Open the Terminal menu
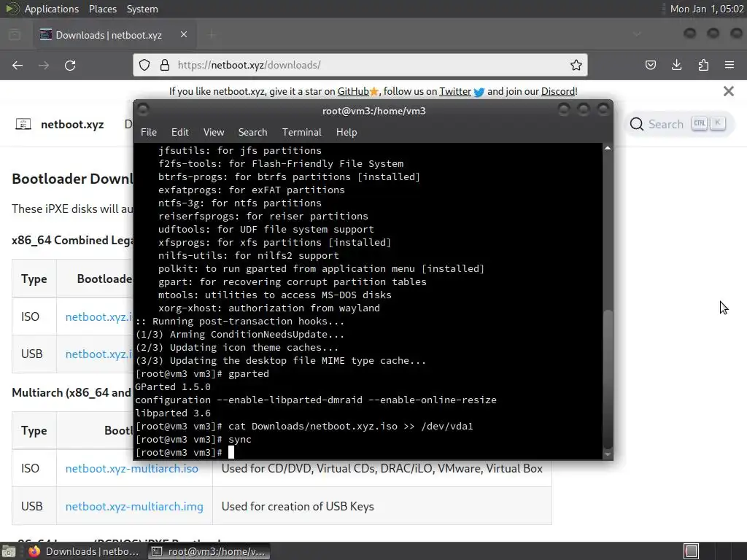Viewport: 747px width, 560px height. point(301,133)
